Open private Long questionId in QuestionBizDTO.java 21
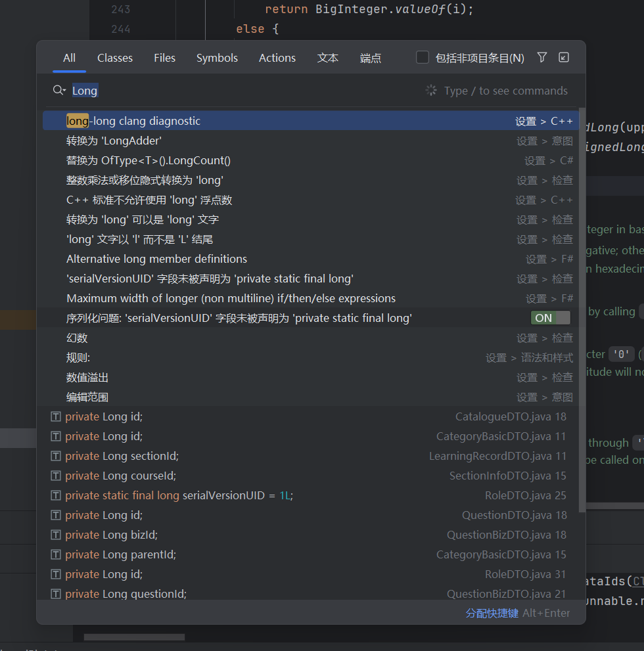Viewport: 644px width, 651px height. (311, 594)
